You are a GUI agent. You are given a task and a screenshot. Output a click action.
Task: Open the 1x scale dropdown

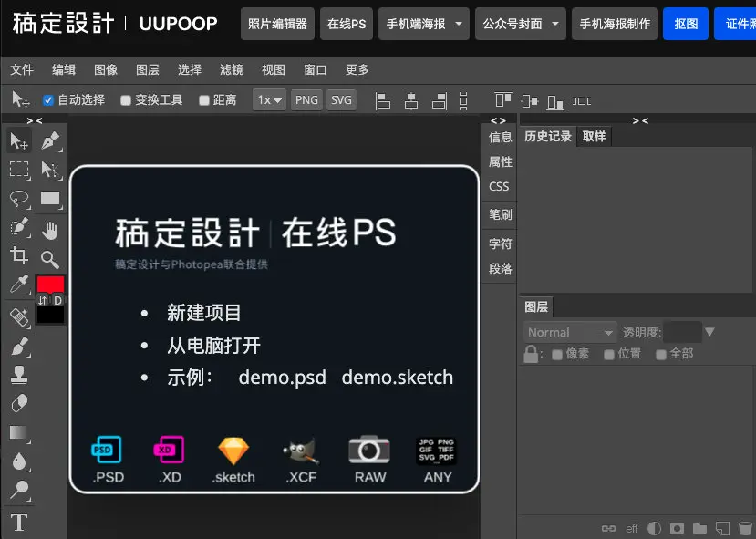pyautogui.click(x=270, y=100)
